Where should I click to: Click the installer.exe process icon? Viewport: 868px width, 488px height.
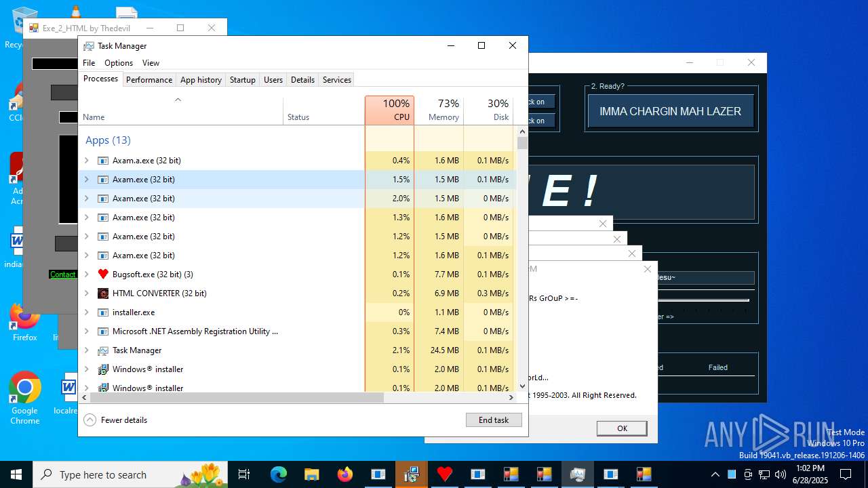pos(103,312)
